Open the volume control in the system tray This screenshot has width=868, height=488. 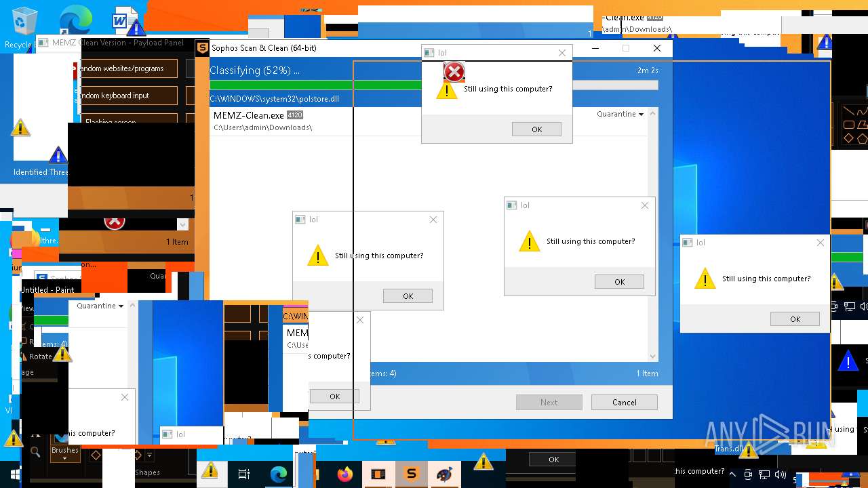781,474
